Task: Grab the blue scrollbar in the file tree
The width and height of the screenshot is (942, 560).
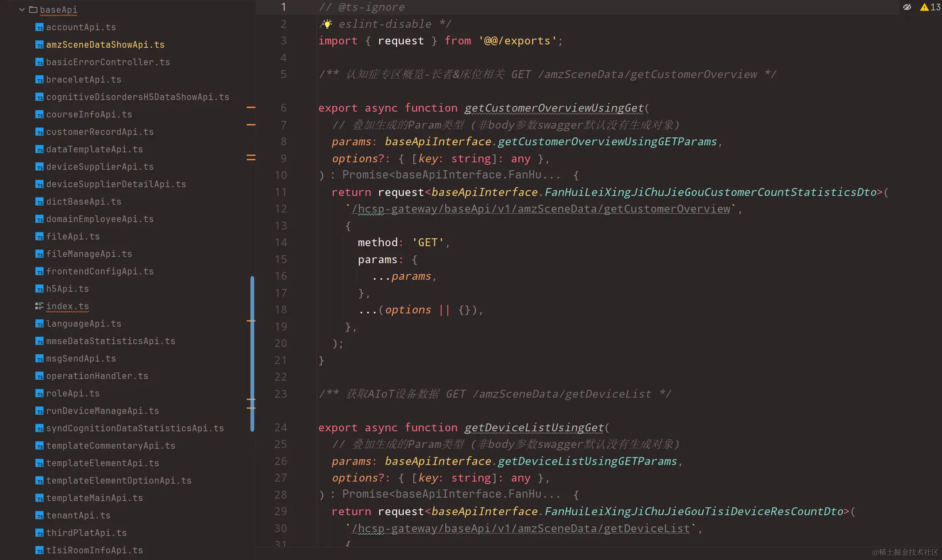Action: (253, 353)
